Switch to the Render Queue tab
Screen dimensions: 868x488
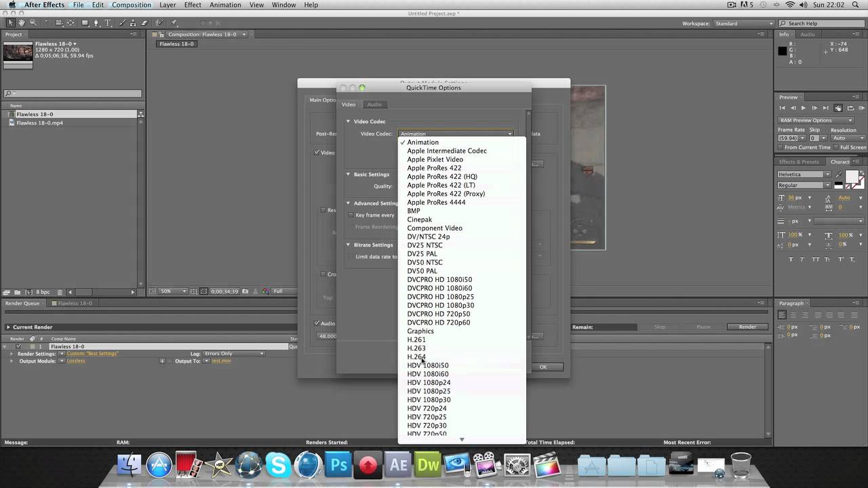tap(22, 303)
